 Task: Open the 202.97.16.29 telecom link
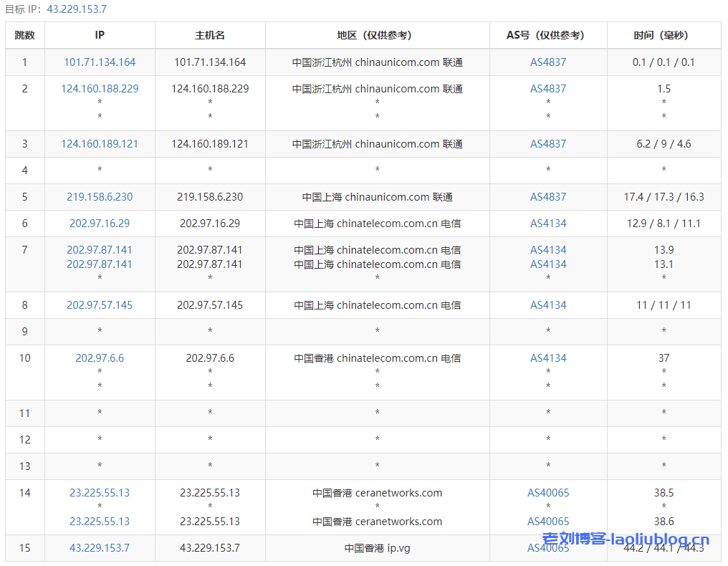coord(100,224)
